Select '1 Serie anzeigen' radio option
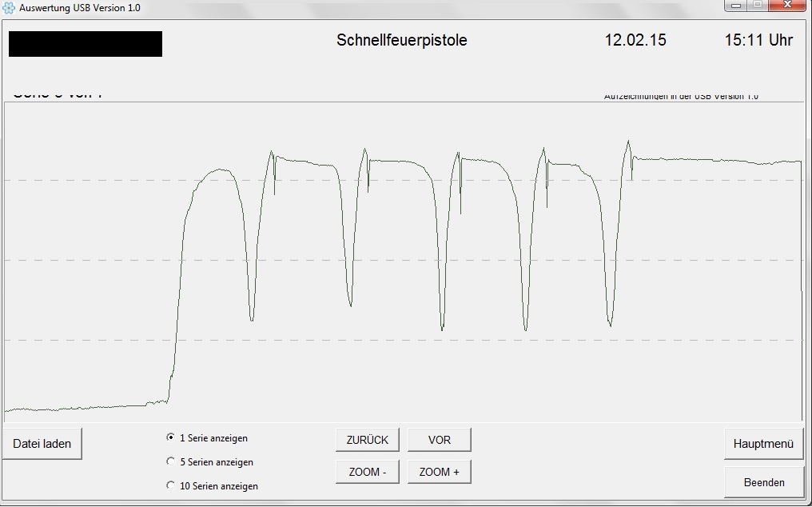The width and height of the screenshot is (812, 507). point(170,437)
